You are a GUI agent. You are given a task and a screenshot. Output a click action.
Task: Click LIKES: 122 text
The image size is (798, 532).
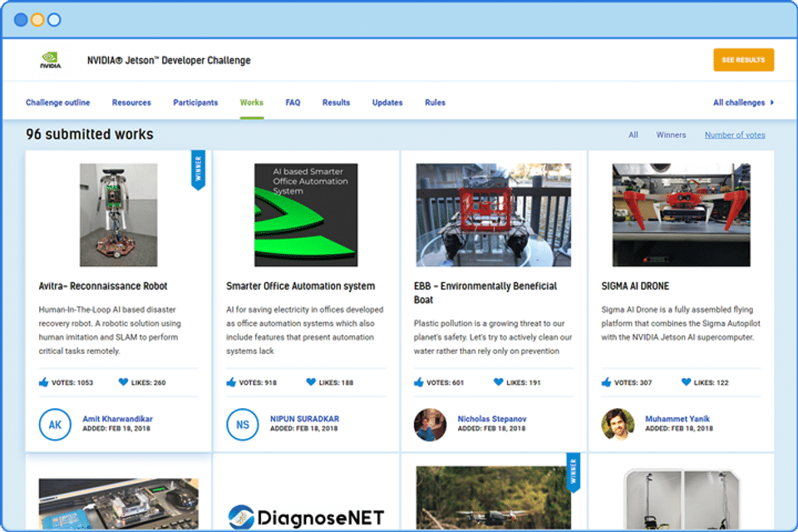tap(711, 382)
